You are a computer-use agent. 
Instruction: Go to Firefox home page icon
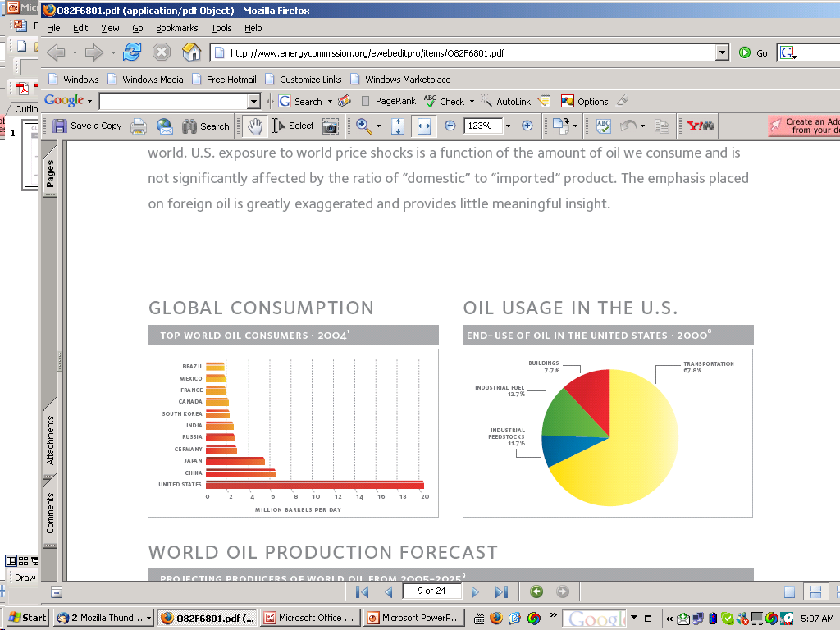pyautogui.click(x=191, y=52)
